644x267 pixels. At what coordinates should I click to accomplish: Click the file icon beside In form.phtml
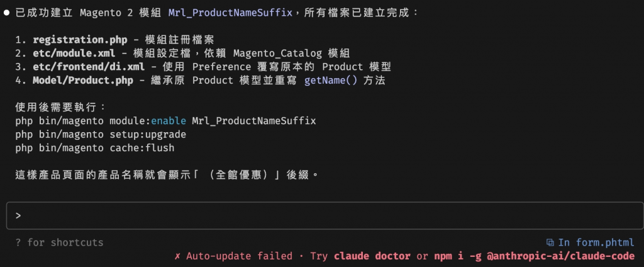tap(550, 242)
